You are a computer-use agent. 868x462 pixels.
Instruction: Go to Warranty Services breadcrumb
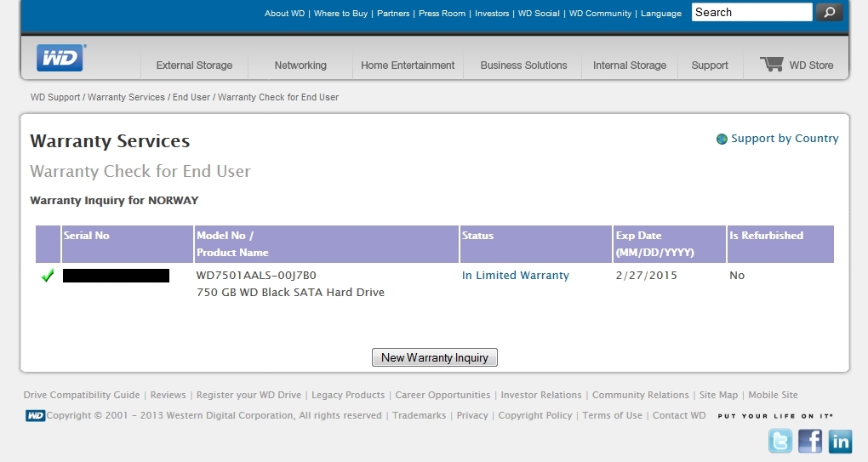point(126,97)
